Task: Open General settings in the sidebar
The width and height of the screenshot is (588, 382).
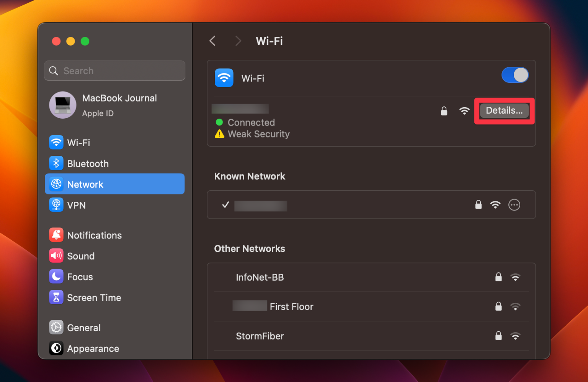Action: click(x=84, y=327)
